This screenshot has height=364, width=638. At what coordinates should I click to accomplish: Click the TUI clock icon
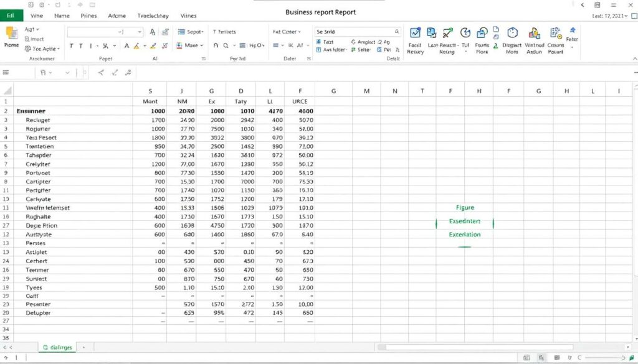point(465,33)
